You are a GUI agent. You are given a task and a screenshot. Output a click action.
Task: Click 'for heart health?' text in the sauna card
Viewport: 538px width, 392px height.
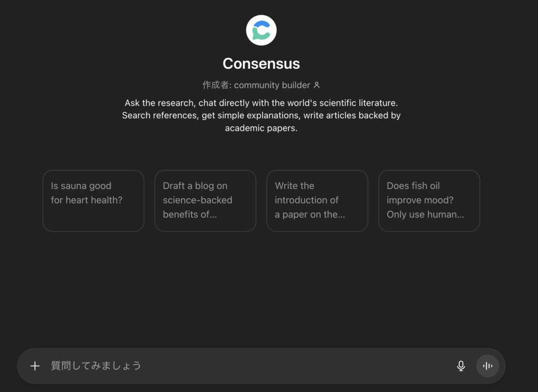tap(87, 200)
